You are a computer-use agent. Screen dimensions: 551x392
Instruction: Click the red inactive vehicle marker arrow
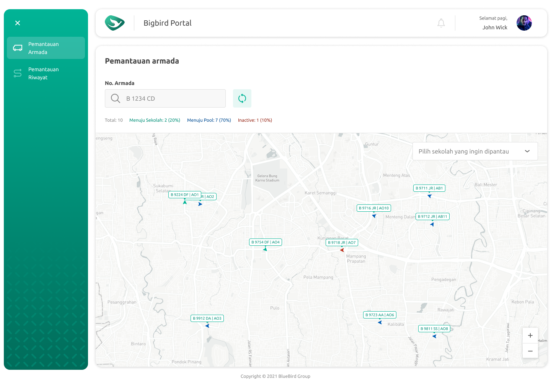coord(342,250)
